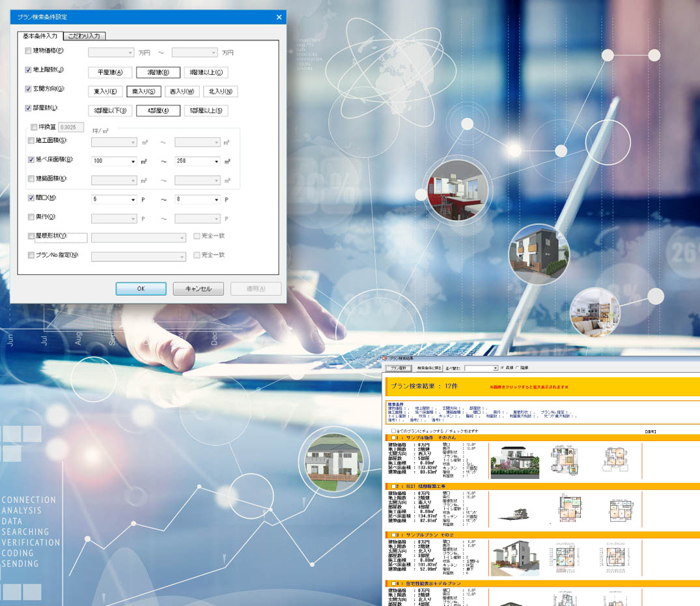The width and height of the screenshot is (700, 606).
Task: Enlarge plan 3 first floor plan thumbnail
Action: pyautogui.click(x=565, y=558)
